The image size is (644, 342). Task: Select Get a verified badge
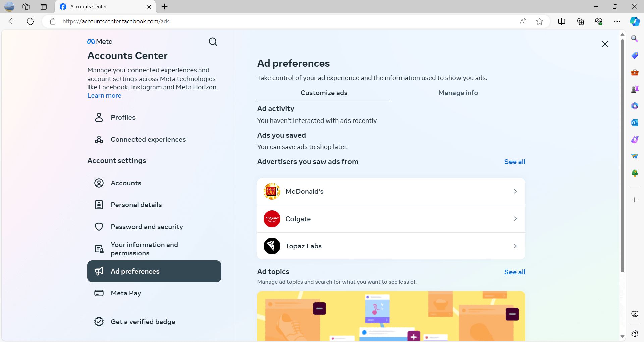[154, 322]
